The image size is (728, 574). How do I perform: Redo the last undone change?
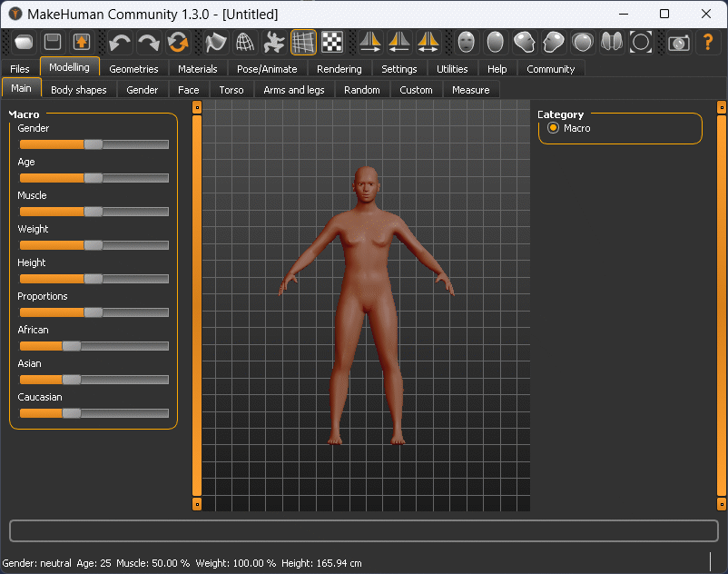pyautogui.click(x=149, y=43)
